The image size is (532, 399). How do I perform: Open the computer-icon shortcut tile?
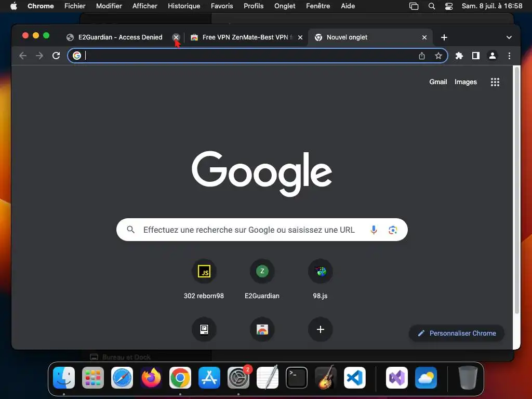204,329
